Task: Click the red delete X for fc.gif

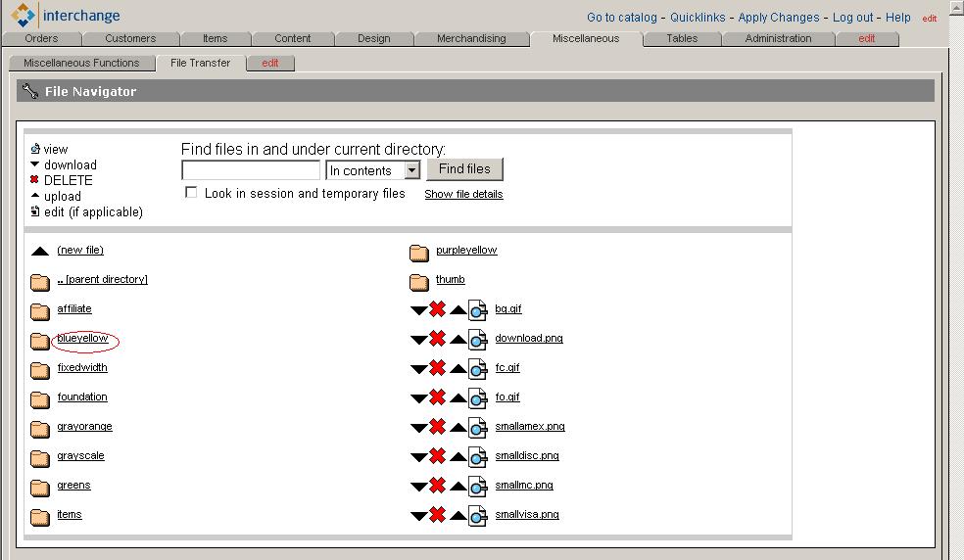Action: click(437, 367)
